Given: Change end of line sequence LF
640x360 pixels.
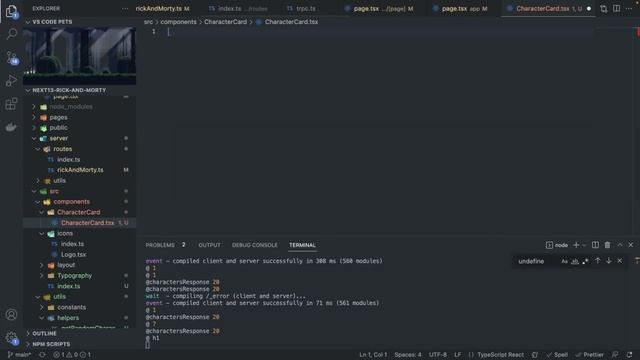Looking at the screenshot, I should point(458,355).
